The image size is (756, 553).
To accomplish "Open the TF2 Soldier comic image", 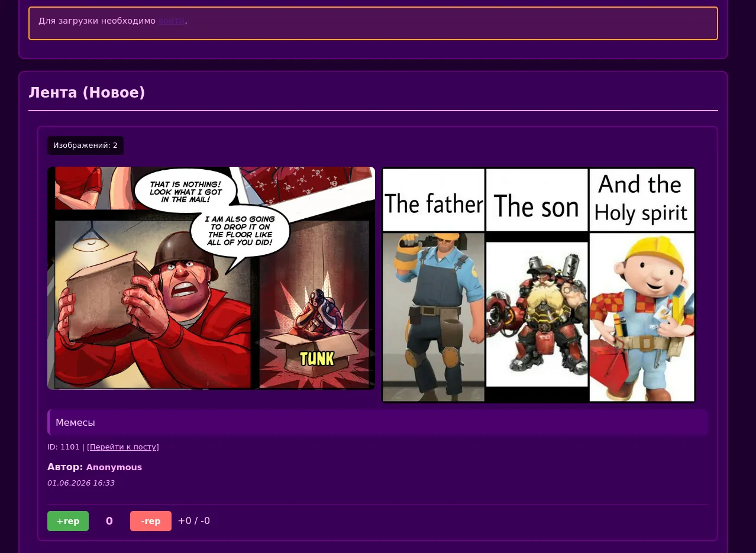I will (211, 278).
